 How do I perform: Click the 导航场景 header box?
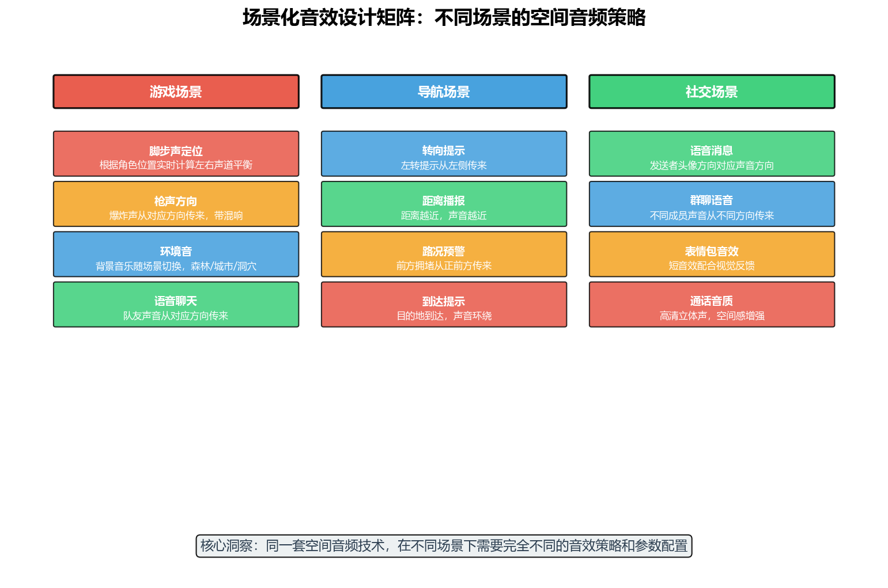[x=444, y=92]
